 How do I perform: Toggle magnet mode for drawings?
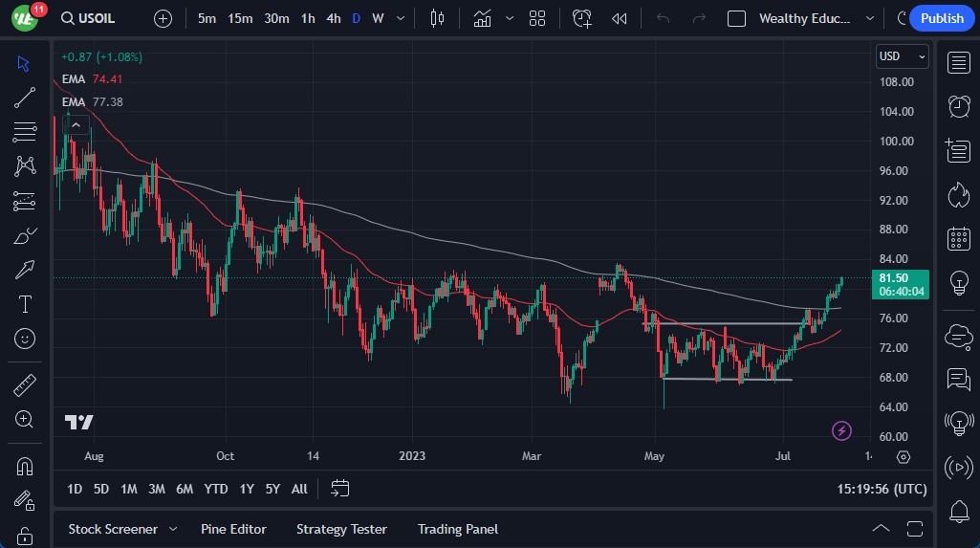pyautogui.click(x=25, y=466)
